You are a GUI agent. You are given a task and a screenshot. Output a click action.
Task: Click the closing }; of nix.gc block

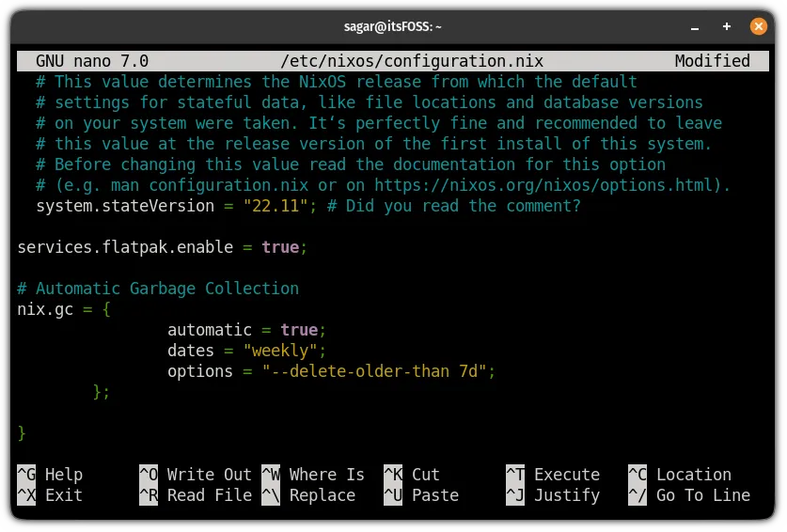102,392
